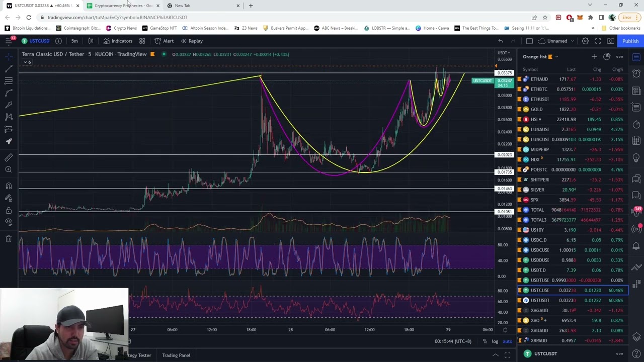Toggle auto scale on price axis
644x362 pixels.
[507, 341]
